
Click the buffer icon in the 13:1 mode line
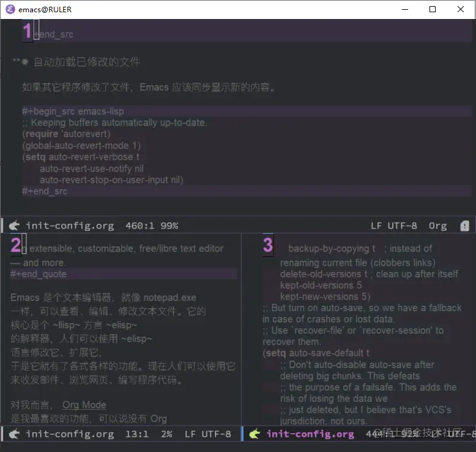(14, 434)
